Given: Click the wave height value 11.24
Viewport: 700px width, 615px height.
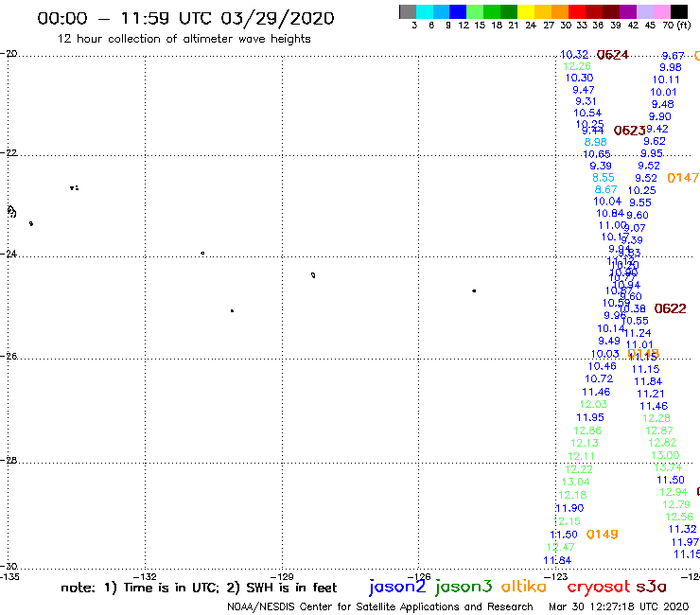Looking at the screenshot, I should click(x=638, y=333).
